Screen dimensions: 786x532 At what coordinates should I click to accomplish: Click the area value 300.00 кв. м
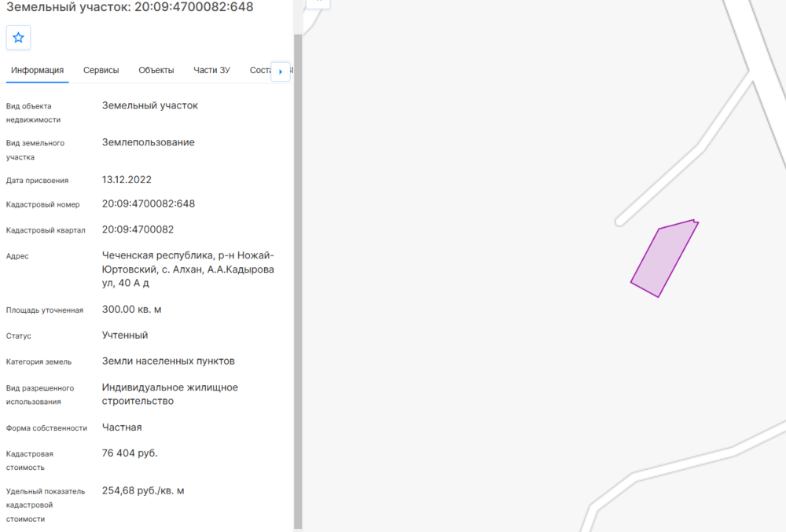pyautogui.click(x=131, y=310)
